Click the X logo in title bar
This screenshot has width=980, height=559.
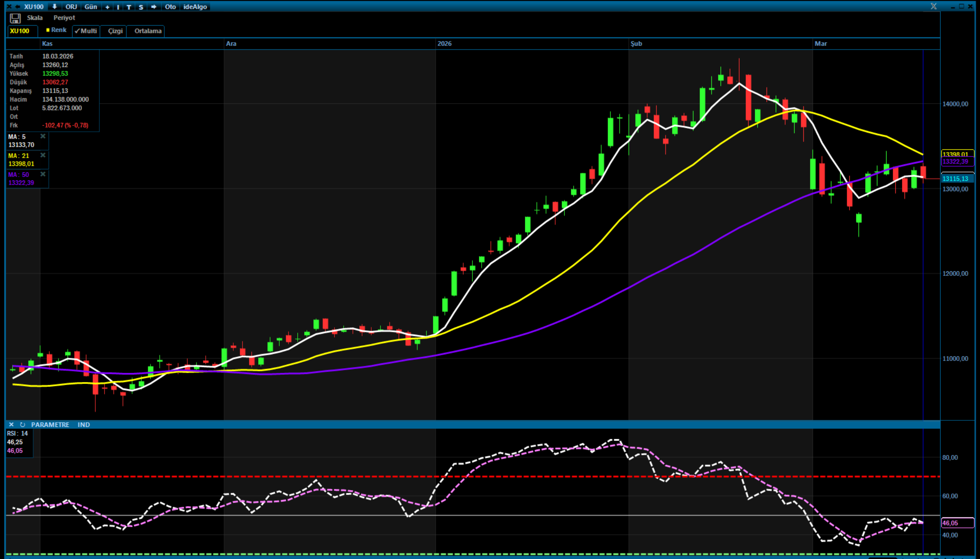[934, 7]
